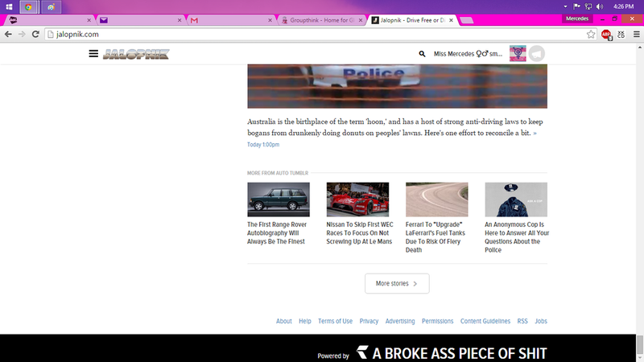The image size is (644, 362).
Task: Open the network status tray icon
Action: (x=588, y=6)
